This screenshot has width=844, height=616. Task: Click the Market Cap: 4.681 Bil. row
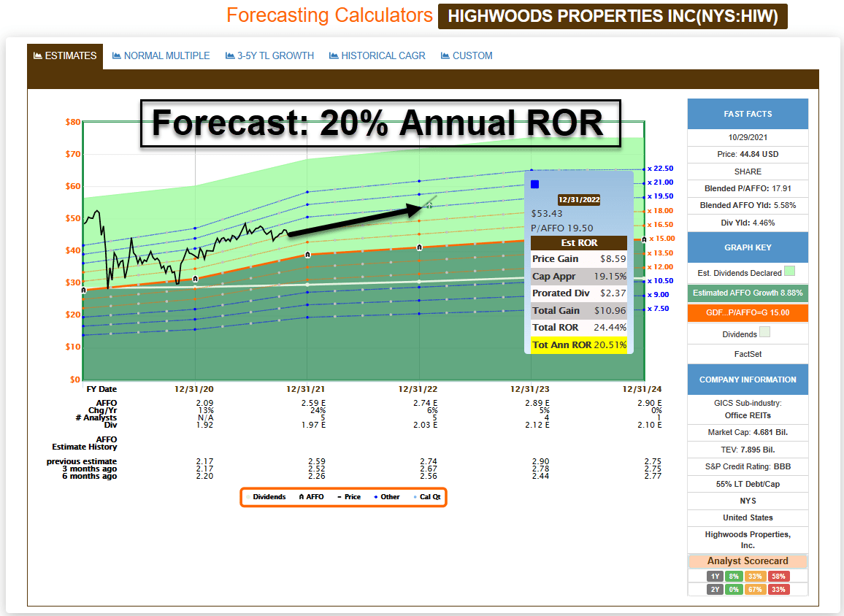tap(748, 433)
